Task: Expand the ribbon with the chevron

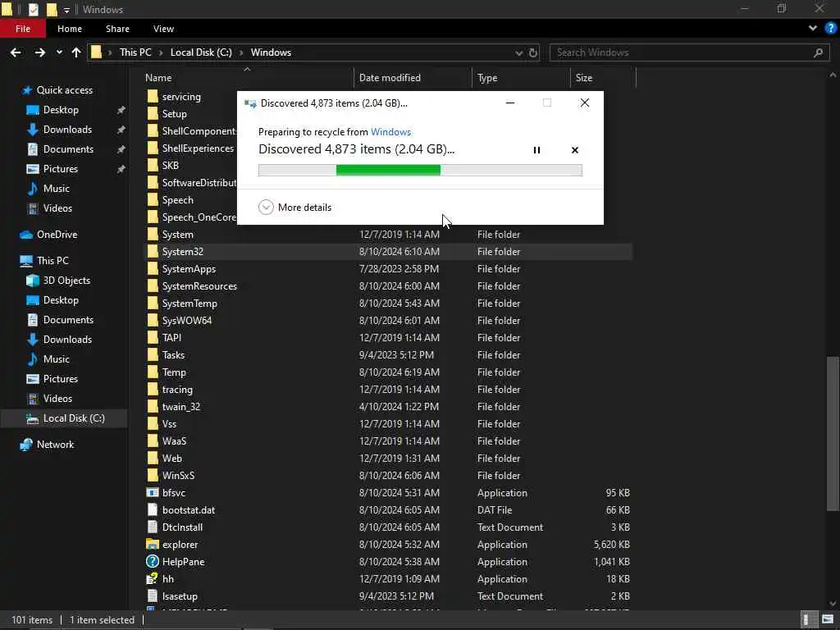Action: [x=813, y=29]
